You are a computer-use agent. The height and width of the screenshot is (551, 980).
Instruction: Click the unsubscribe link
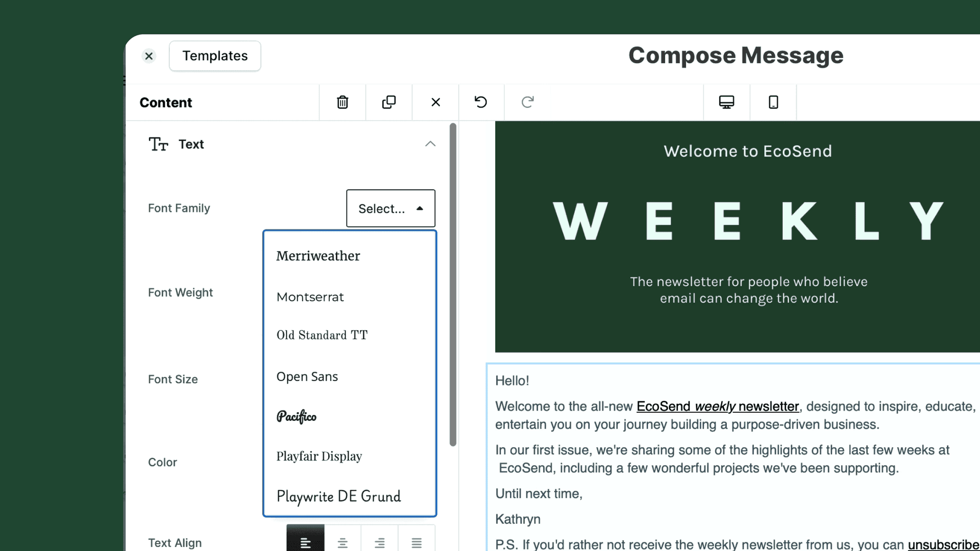pyautogui.click(x=944, y=544)
